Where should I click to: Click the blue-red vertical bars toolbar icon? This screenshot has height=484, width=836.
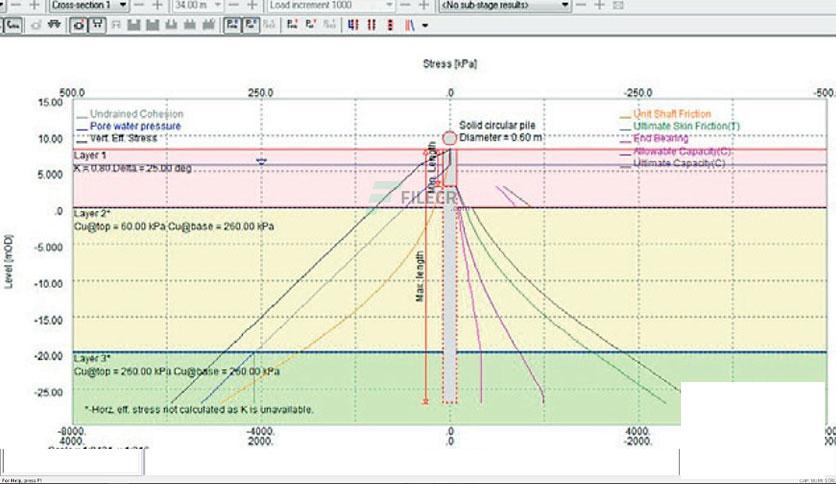tap(352, 25)
